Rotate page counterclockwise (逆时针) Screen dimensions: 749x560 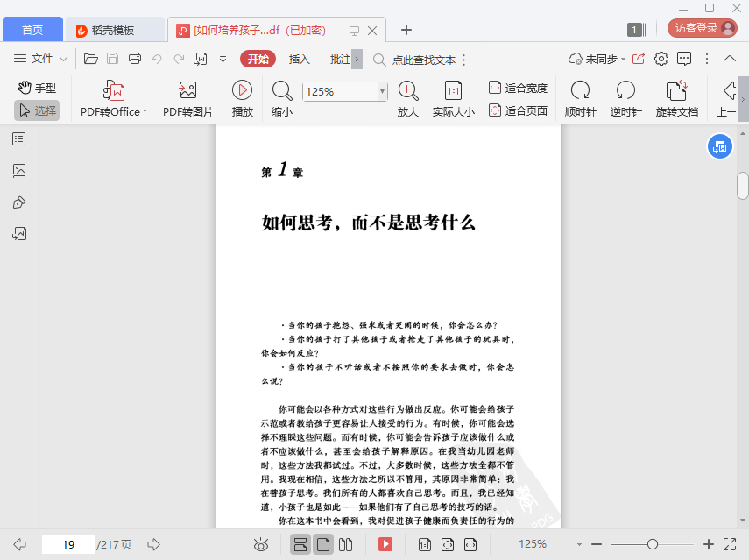click(625, 99)
